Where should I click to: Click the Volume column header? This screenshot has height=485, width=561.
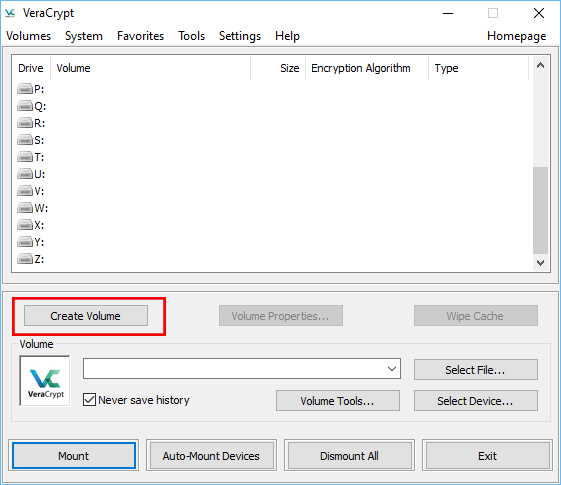(x=150, y=68)
